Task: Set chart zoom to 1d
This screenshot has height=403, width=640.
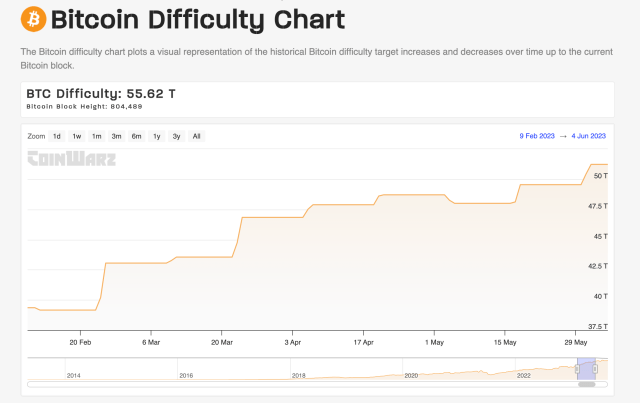Action: [57, 136]
